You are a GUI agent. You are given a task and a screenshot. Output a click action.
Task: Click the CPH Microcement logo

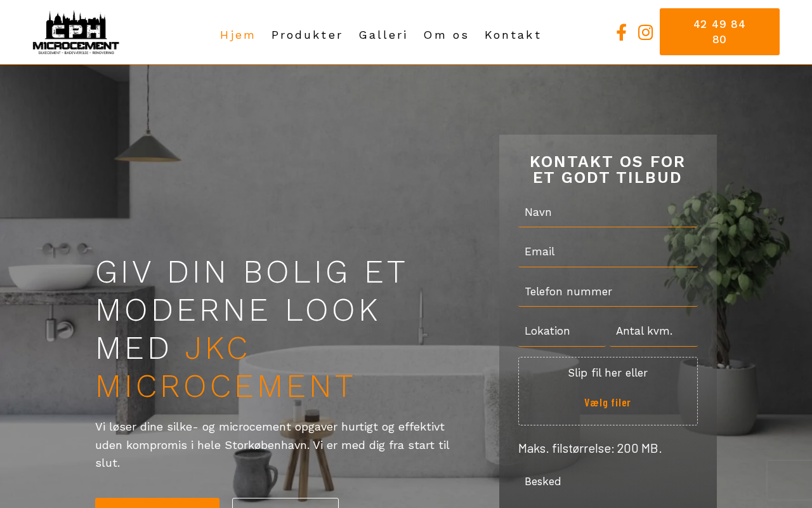(x=76, y=32)
